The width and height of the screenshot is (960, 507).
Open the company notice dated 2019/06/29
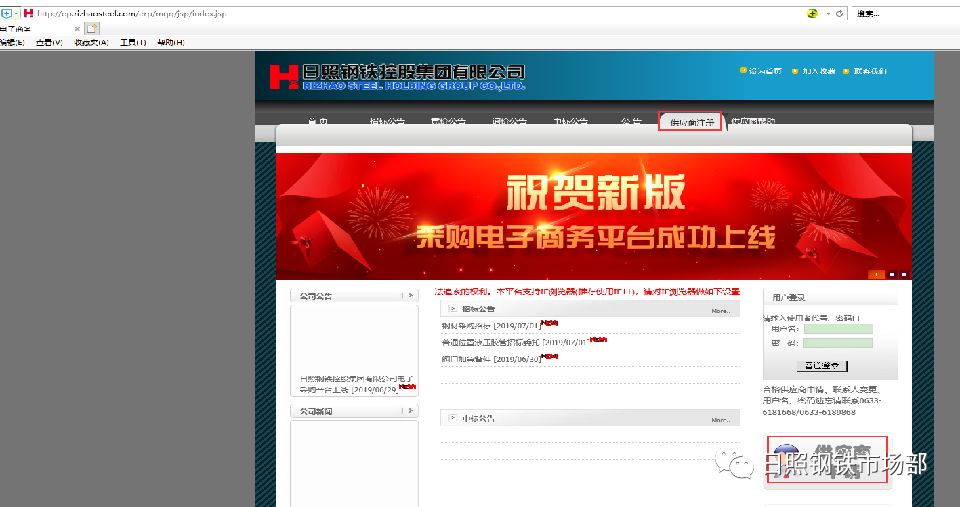coord(356,384)
